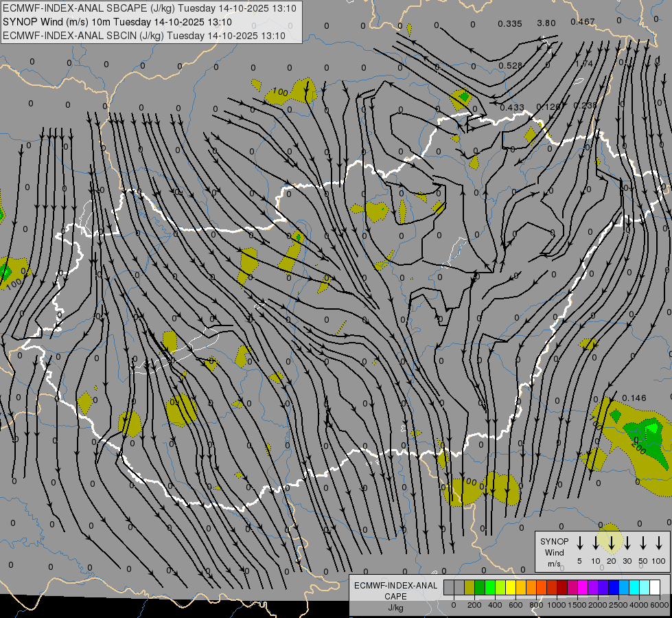
Task: Click the 400 tick label on CAPE scale
Action: (x=495, y=605)
